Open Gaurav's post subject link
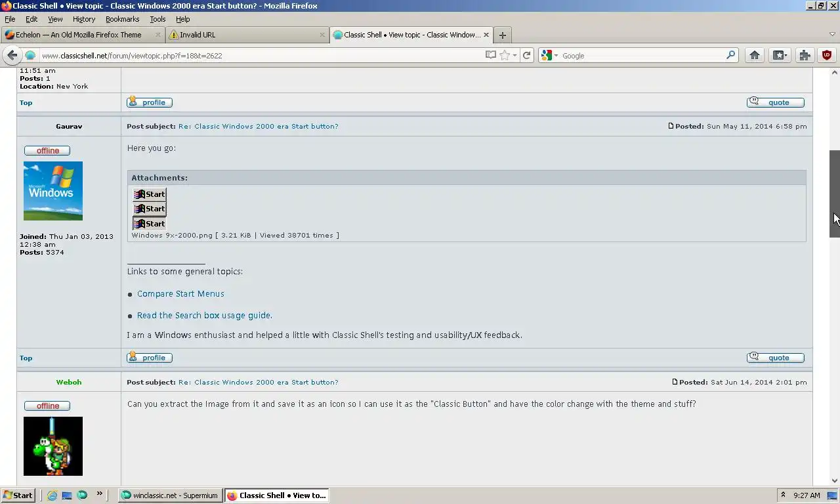Image resolution: width=840 pixels, height=504 pixels. (259, 126)
